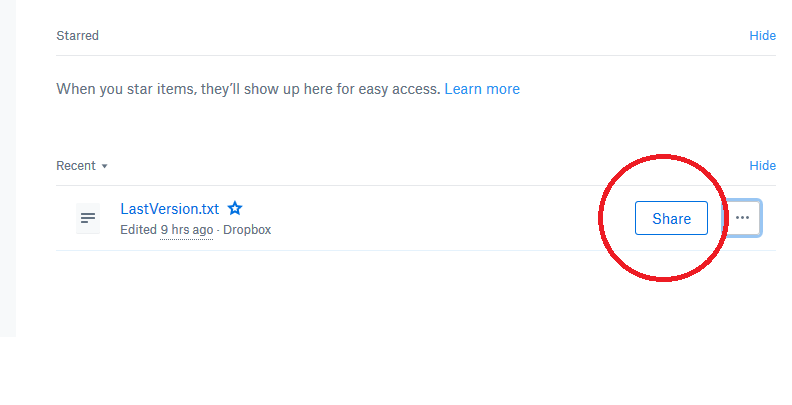Click the Starred section heading
This screenshot has height=405, width=792.
(x=77, y=36)
